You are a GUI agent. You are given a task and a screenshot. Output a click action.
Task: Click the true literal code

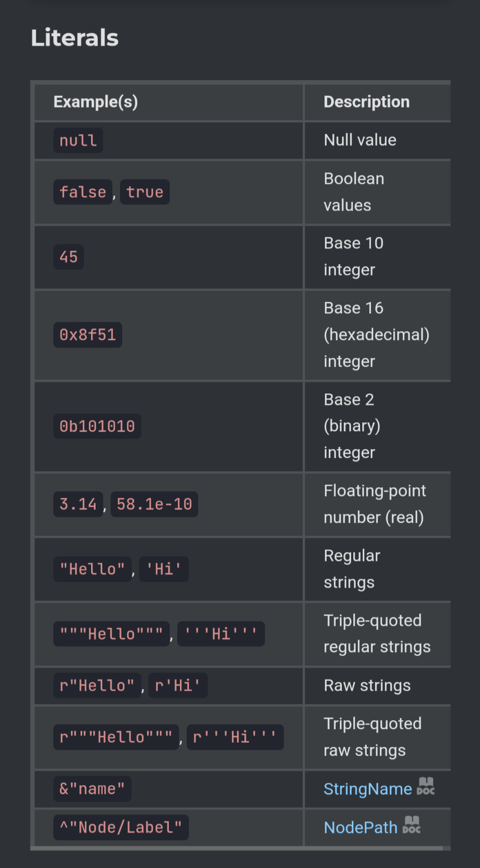144,192
